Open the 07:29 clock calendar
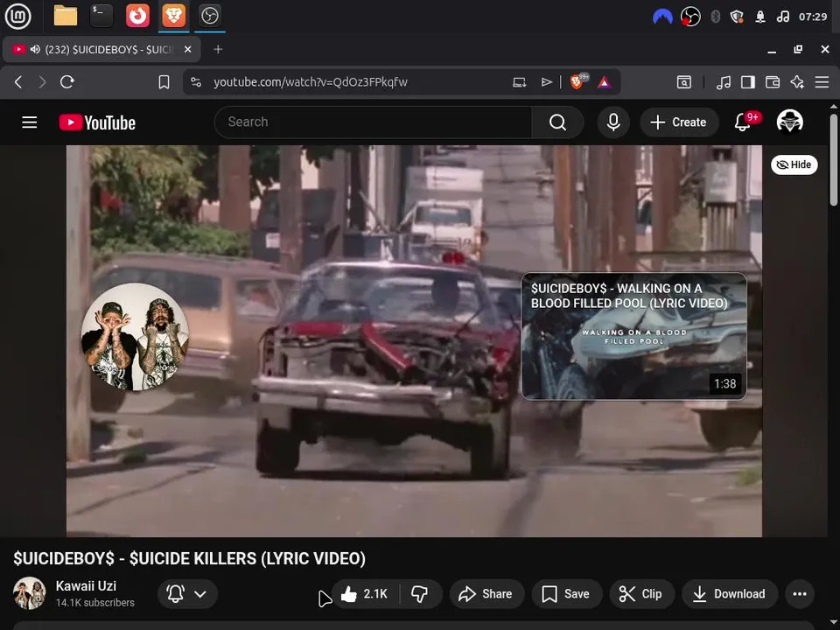The height and width of the screenshot is (630, 840). click(x=813, y=17)
